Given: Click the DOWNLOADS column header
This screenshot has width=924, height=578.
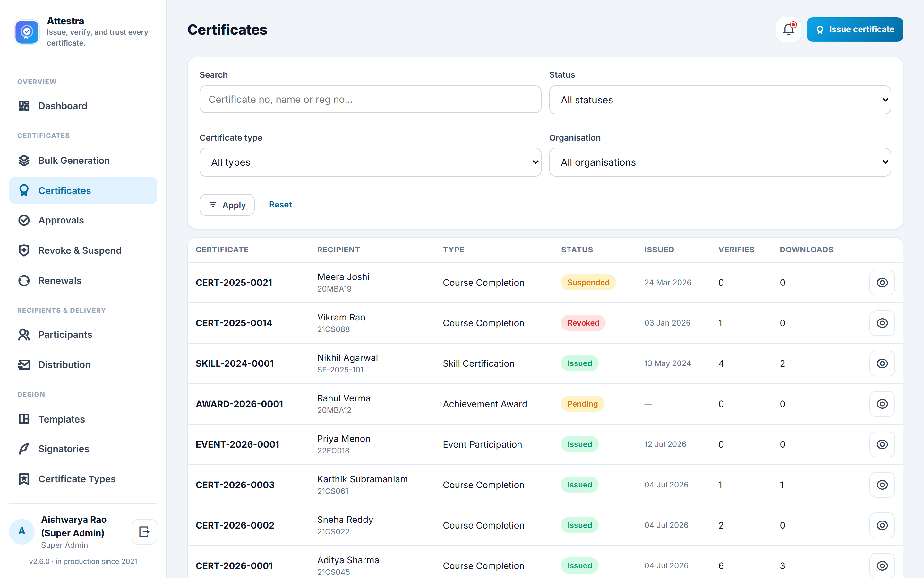Looking at the screenshot, I should (x=806, y=250).
